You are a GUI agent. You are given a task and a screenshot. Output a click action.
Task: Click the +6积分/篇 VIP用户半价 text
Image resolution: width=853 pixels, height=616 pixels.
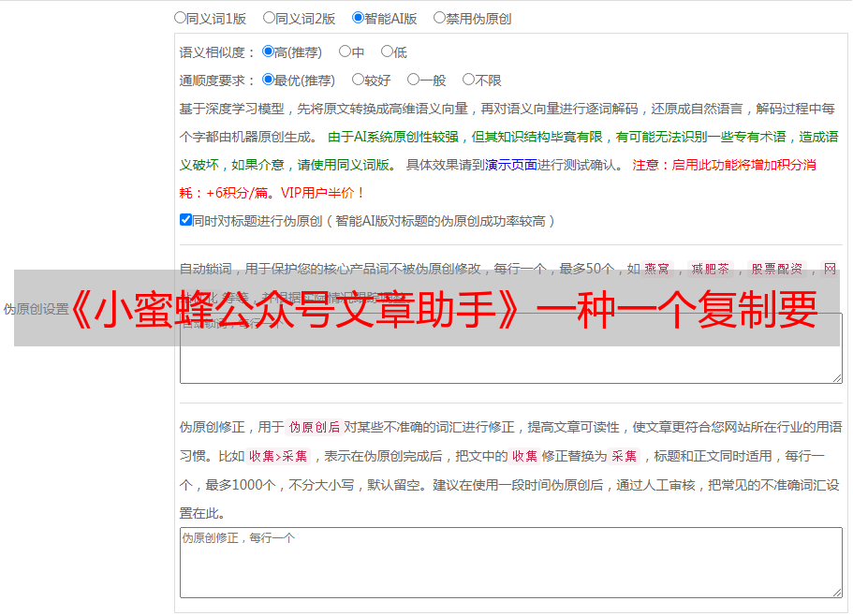pyautogui.click(x=285, y=193)
